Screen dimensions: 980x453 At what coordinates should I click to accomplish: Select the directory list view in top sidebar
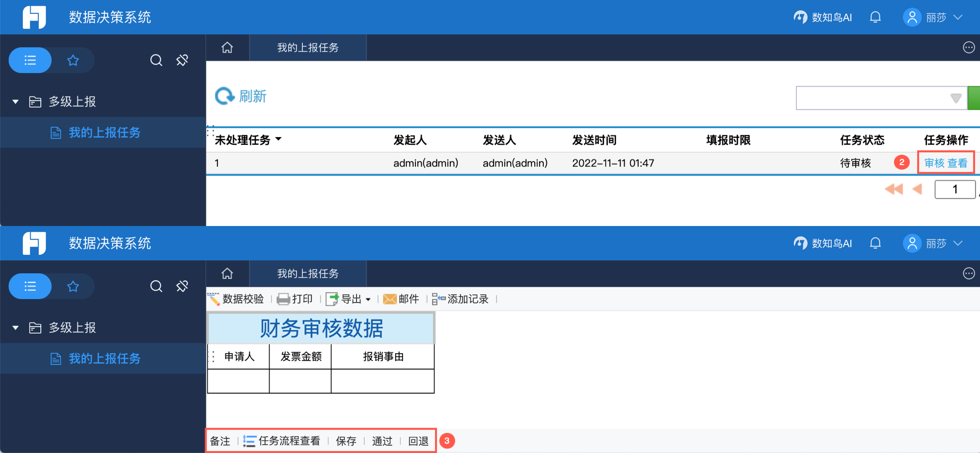30,60
